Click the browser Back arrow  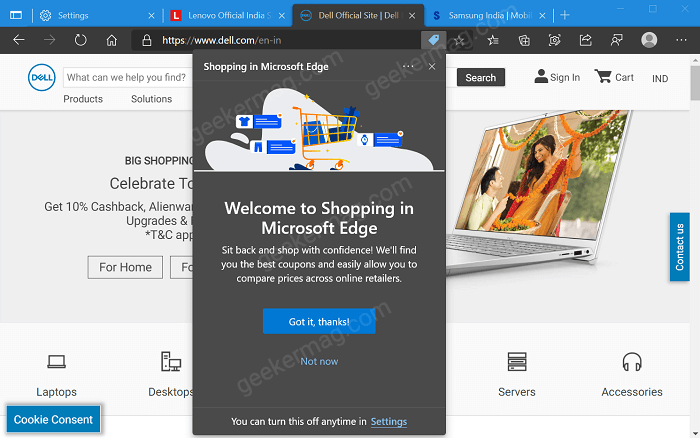[19, 40]
